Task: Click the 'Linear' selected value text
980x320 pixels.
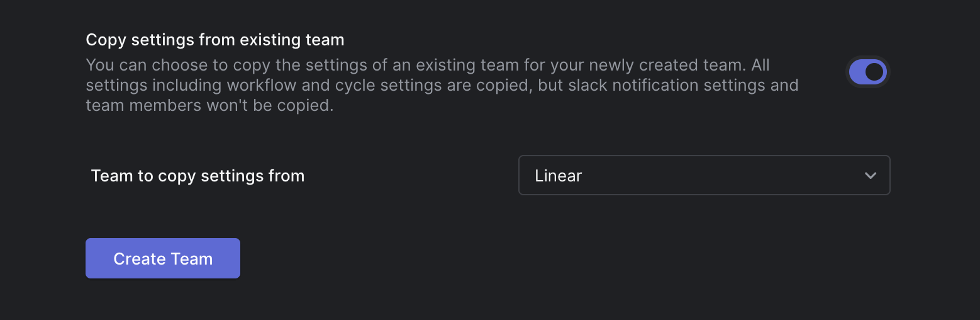Action: tap(559, 176)
